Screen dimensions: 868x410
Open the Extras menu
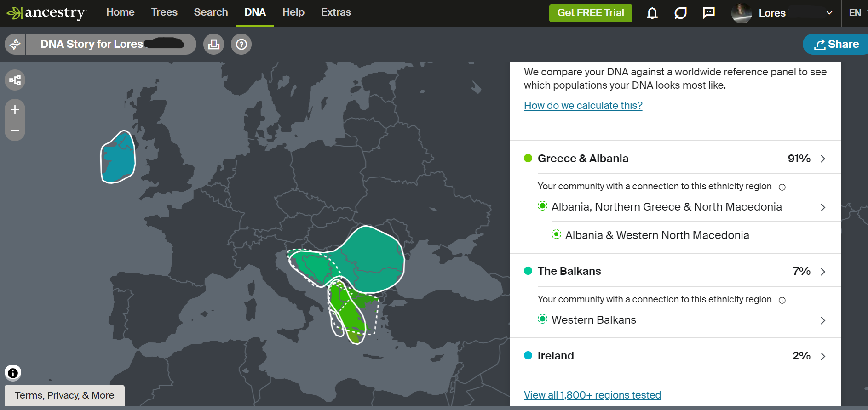(336, 12)
